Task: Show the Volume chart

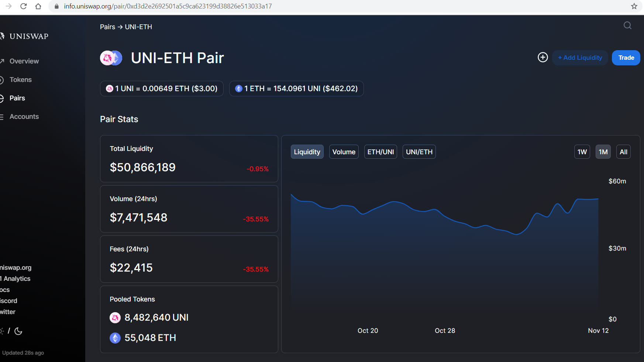Action: pyautogui.click(x=344, y=152)
